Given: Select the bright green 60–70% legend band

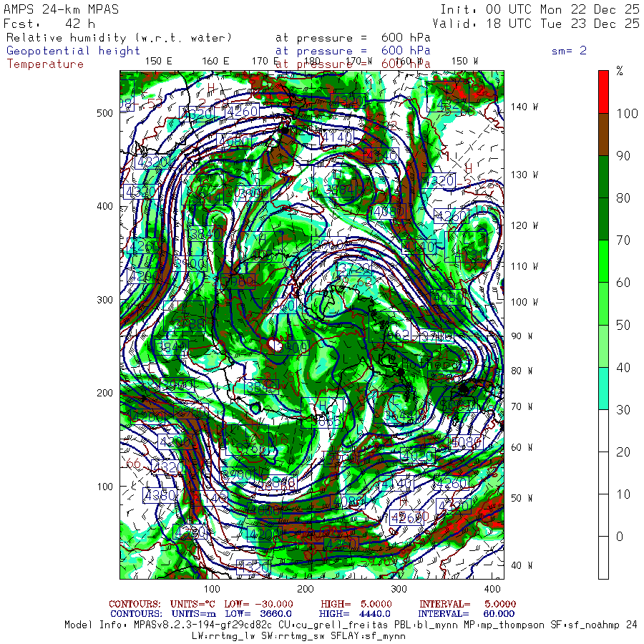Looking at the screenshot, I should tap(603, 261).
